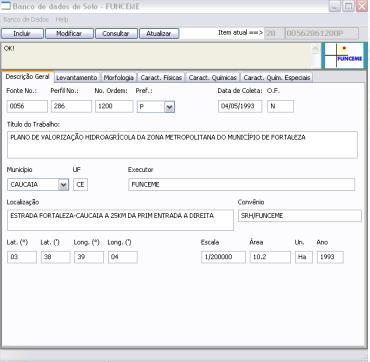The image size is (370, 362).
Task: Click the Atualizar button
Action: pyautogui.click(x=159, y=33)
